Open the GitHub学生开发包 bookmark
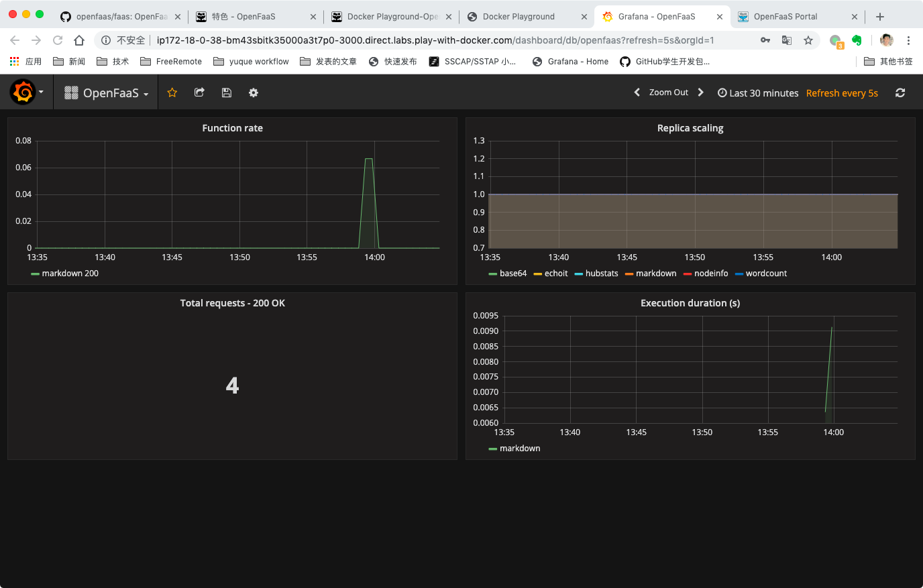Screen dimensions: 923x588 pos(665,62)
